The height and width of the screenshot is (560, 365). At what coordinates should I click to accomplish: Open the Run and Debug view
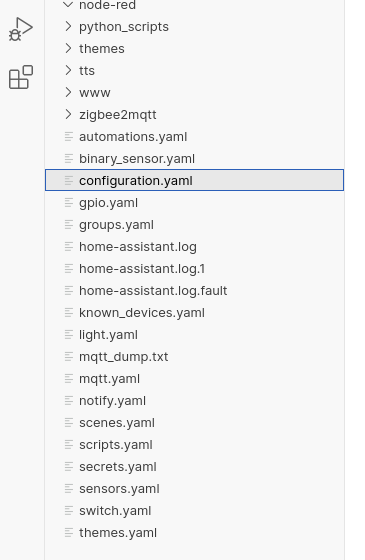click(x=21, y=29)
